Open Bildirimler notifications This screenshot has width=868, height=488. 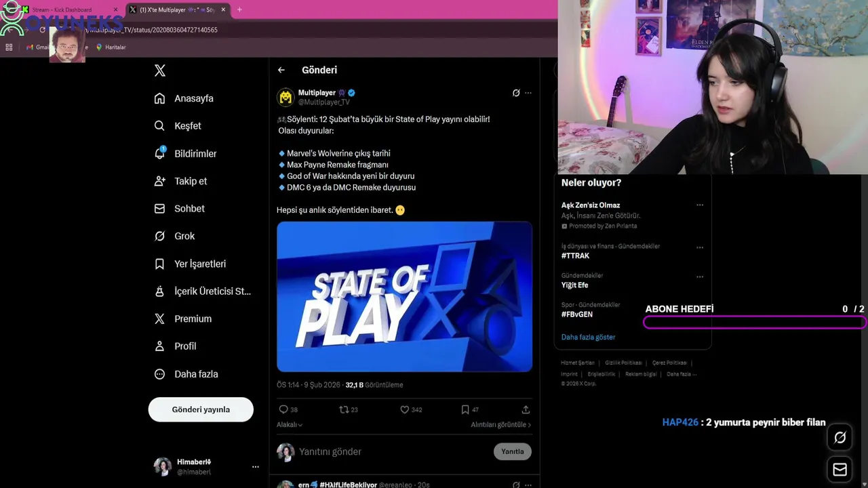click(185, 154)
